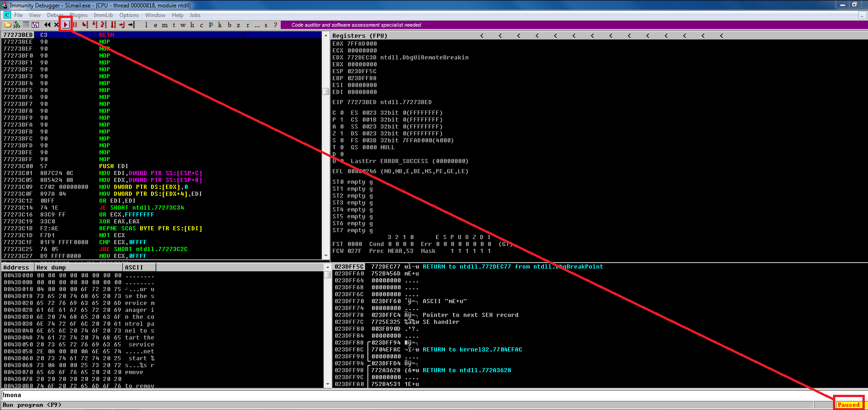Image resolution: width=868 pixels, height=410 pixels.
Task: Click the Registers (FPU) header to switch view
Action: click(360, 35)
